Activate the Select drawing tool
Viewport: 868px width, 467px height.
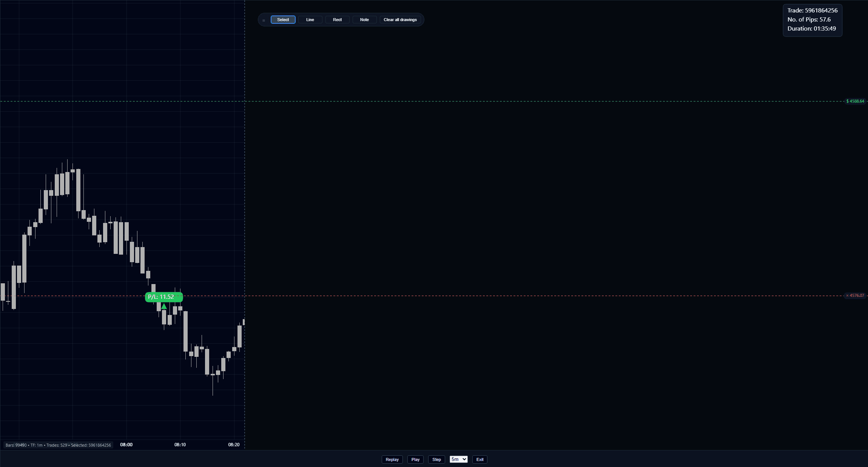click(283, 20)
